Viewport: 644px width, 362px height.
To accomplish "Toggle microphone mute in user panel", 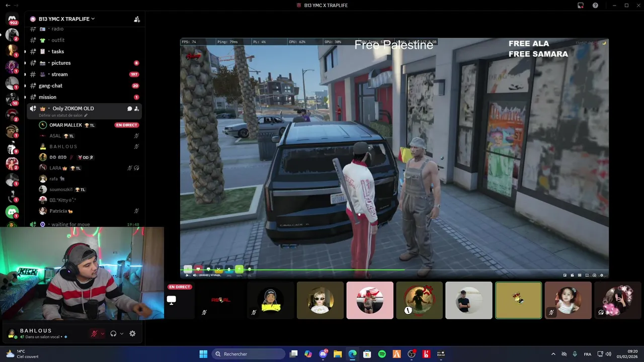I will click(94, 333).
